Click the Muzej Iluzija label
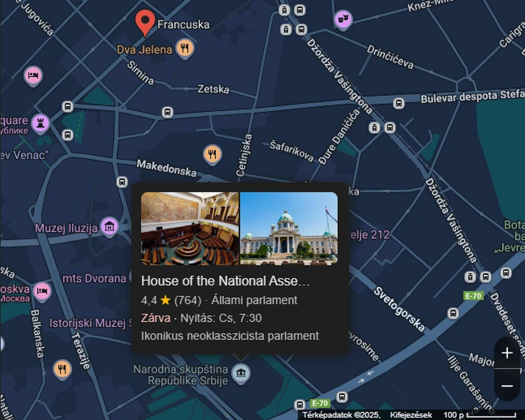The width and height of the screenshot is (525, 420). (x=66, y=228)
